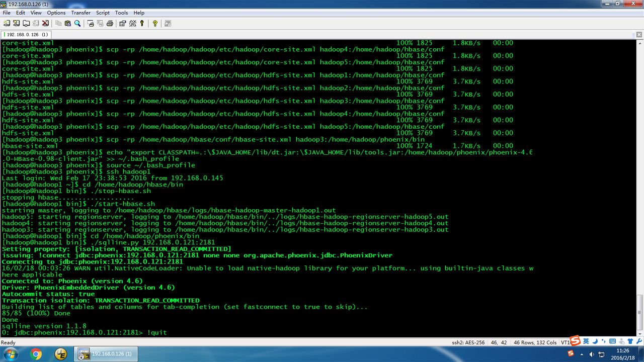
Task: Click the Disconnect session red X icon
Action: coord(45,23)
